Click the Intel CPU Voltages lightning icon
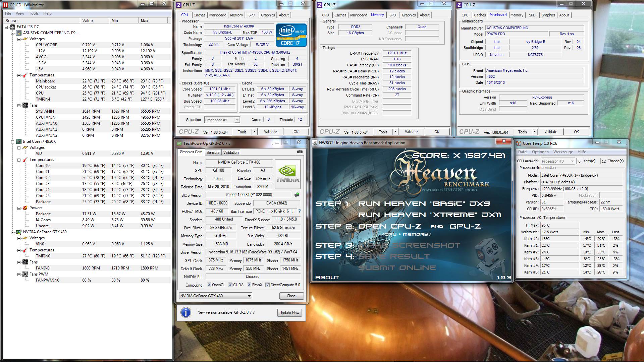 pyautogui.click(x=25, y=147)
